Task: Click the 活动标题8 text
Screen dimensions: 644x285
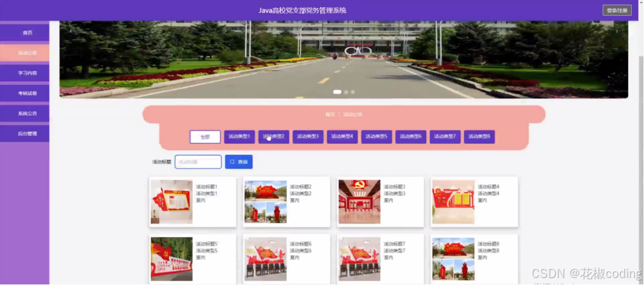Action: point(489,244)
